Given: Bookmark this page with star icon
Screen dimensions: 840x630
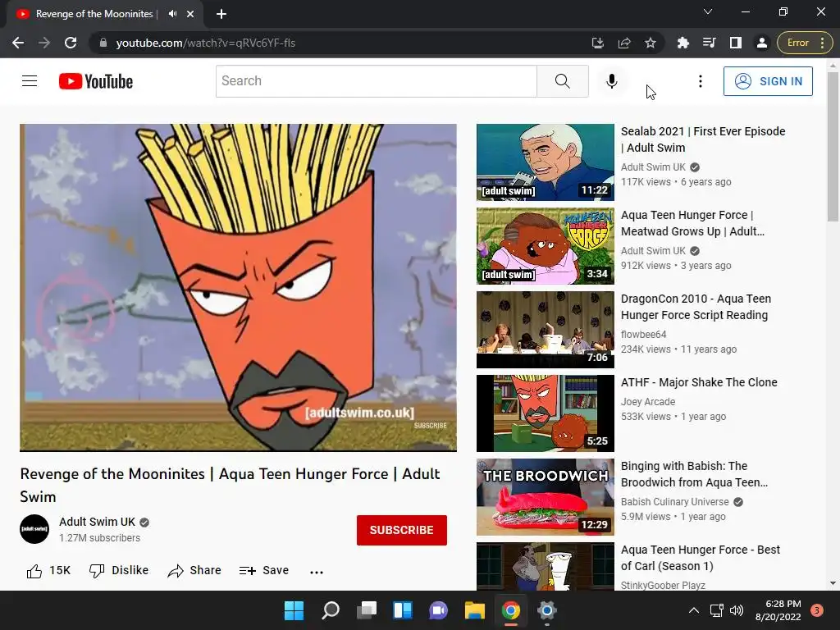Looking at the screenshot, I should pyautogui.click(x=651, y=43).
